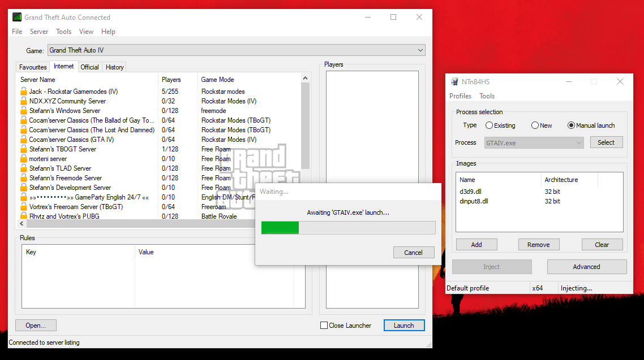
Task: Click the lock icon beside NDX.XYZ Community Server
Action: coord(24,101)
